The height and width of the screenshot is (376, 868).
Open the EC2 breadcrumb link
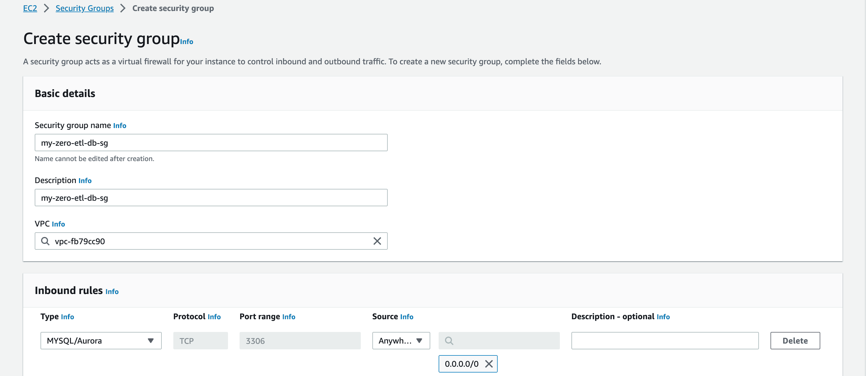click(30, 8)
